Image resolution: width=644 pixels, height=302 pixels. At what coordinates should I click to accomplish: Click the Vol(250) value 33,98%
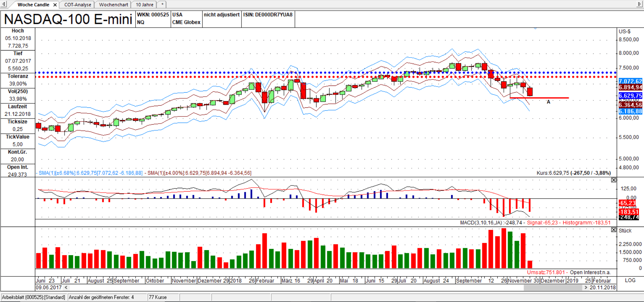pyautogui.click(x=18, y=99)
